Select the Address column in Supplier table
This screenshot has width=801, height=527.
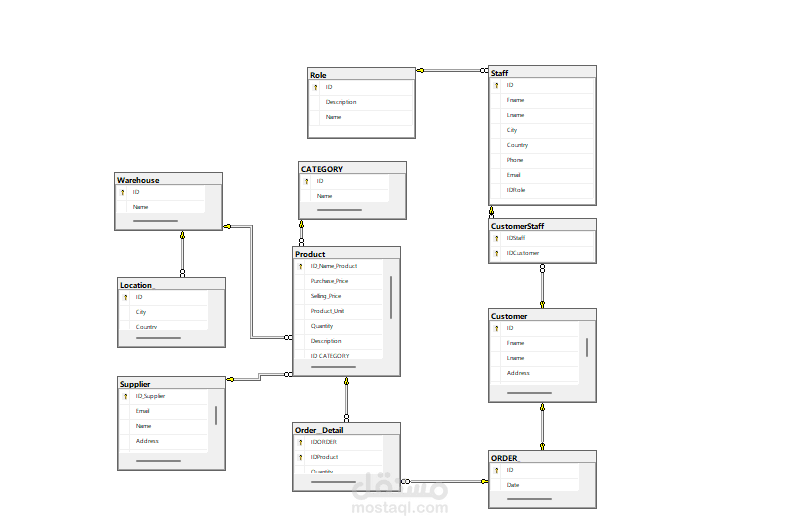click(x=164, y=441)
